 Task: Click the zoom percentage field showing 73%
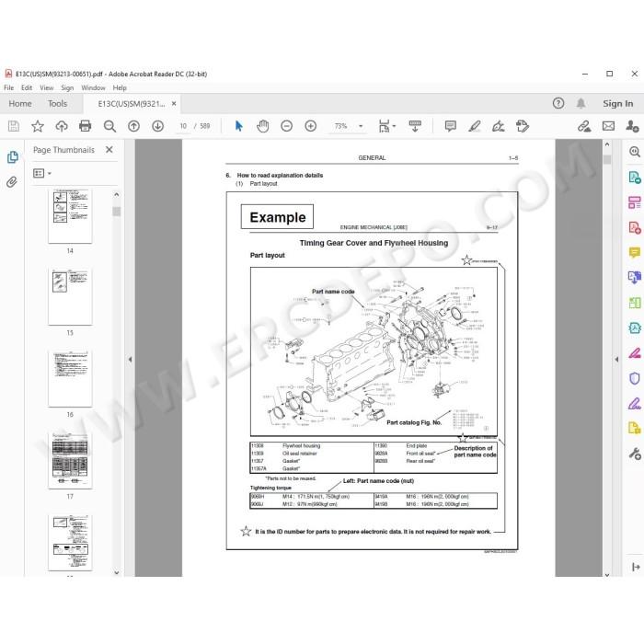tap(341, 126)
